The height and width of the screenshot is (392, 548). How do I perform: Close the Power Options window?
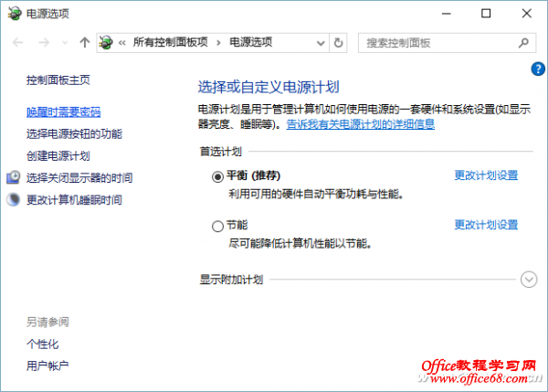coord(527,14)
